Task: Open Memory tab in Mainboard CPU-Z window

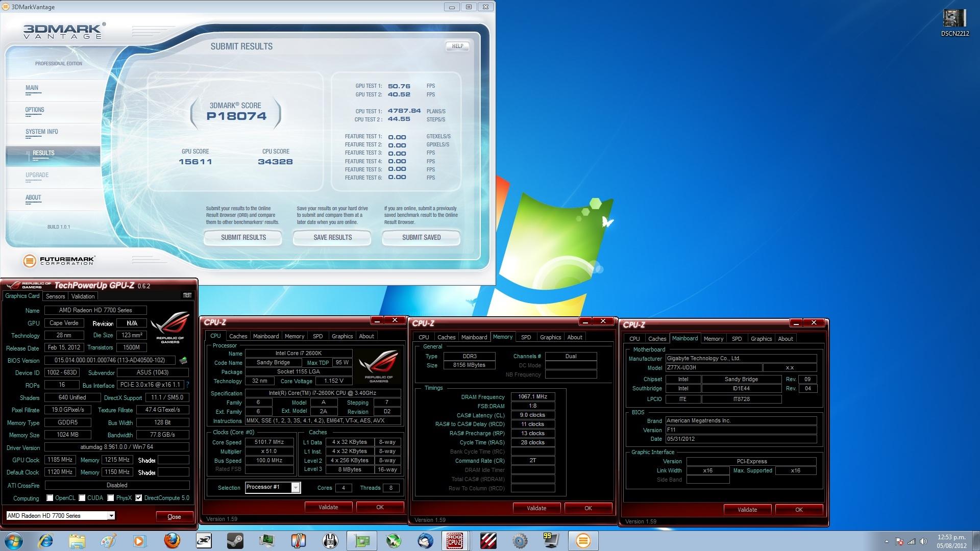Action: [x=713, y=339]
